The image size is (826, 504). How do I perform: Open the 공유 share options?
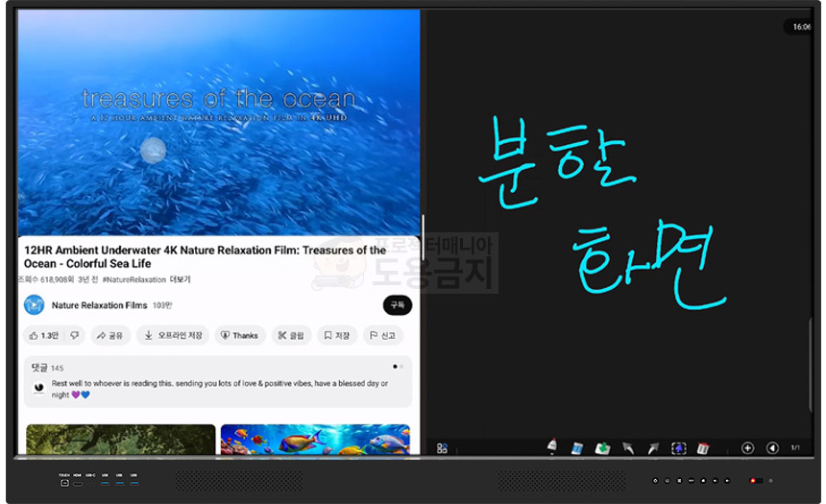[x=110, y=335]
